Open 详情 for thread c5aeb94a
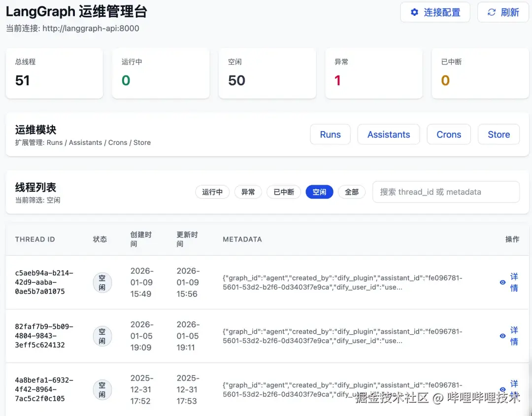 pyautogui.click(x=514, y=282)
